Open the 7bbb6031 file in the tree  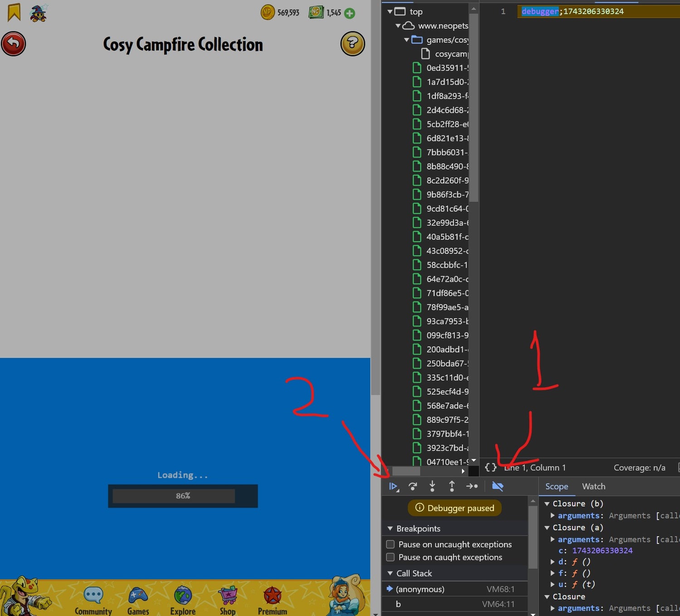441,152
